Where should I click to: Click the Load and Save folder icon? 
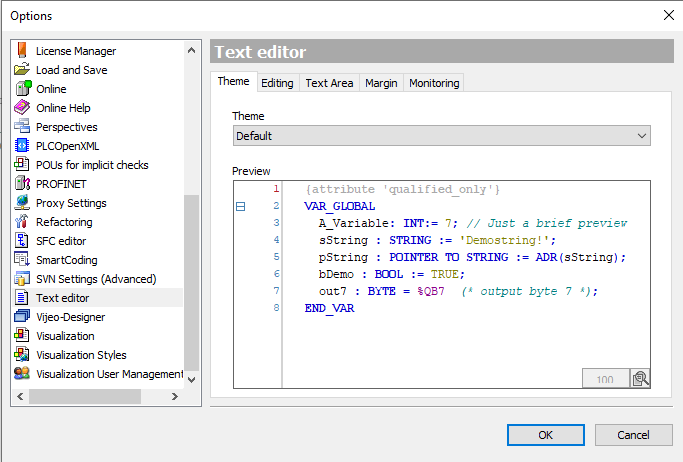[22, 70]
